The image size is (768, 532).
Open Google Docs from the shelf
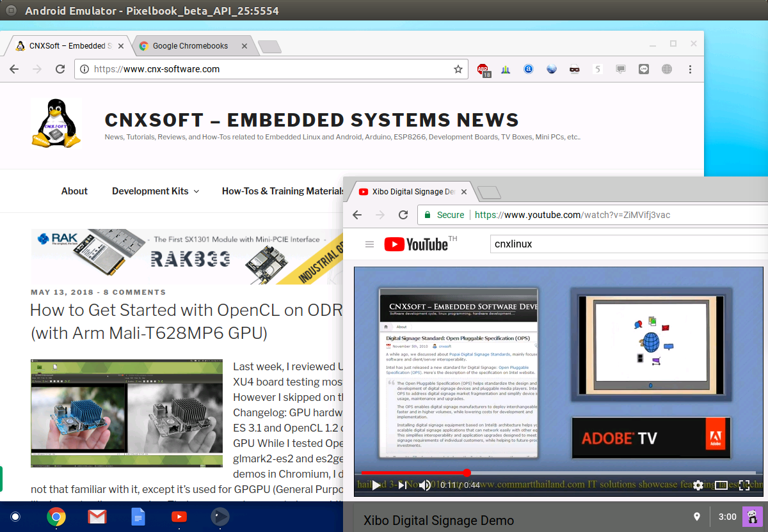(138, 517)
